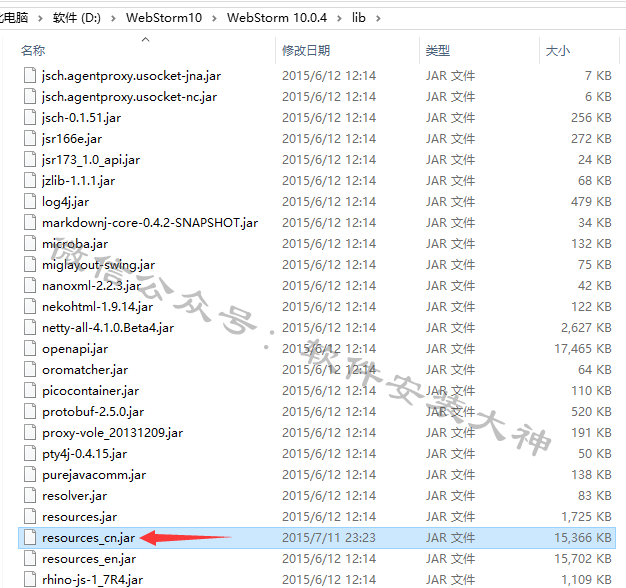Sort files by 大小 column header
The height and width of the screenshot is (588, 626).
pyautogui.click(x=557, y=51)
